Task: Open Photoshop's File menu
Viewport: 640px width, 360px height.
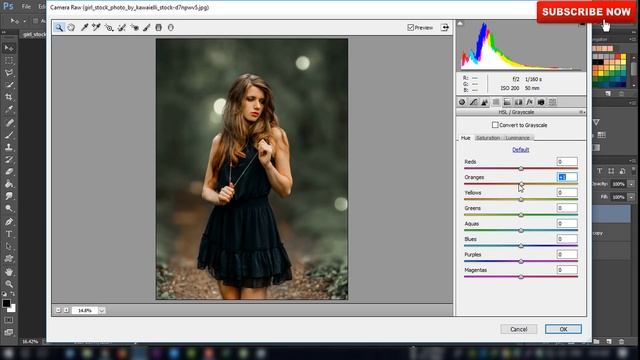Action: coord(26,7)
